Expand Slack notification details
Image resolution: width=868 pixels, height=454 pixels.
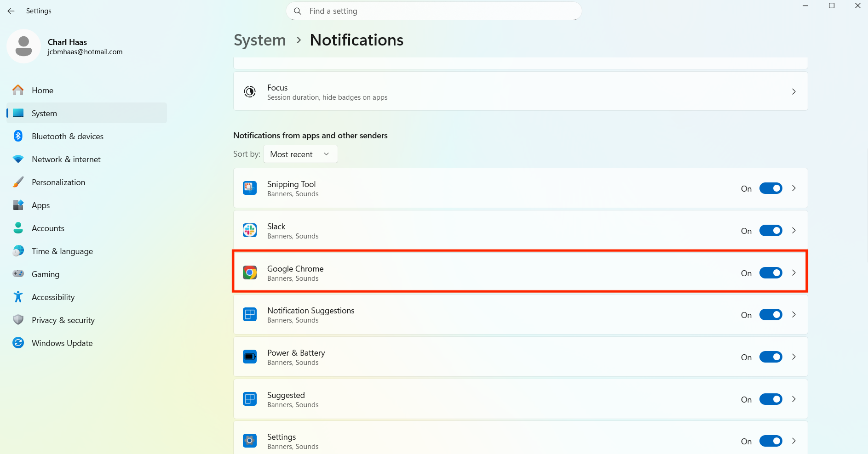pyautogui.click(x=794, y=230)
